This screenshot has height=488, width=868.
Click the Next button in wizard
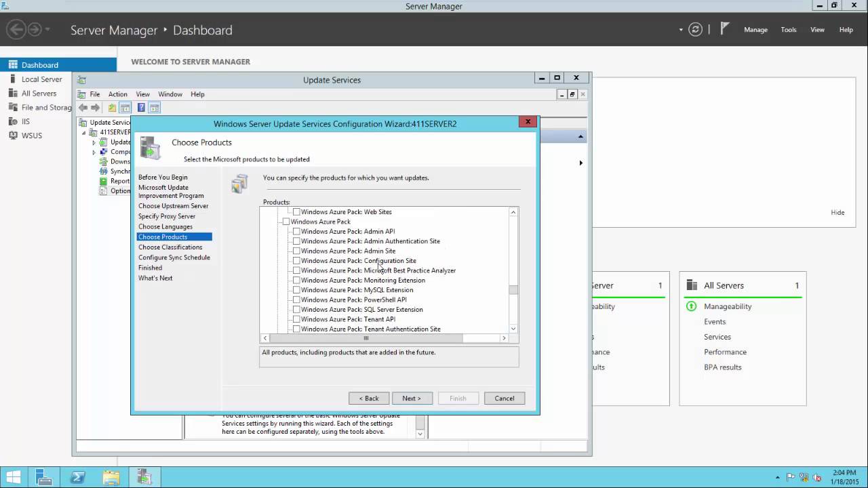pos(412,399)
